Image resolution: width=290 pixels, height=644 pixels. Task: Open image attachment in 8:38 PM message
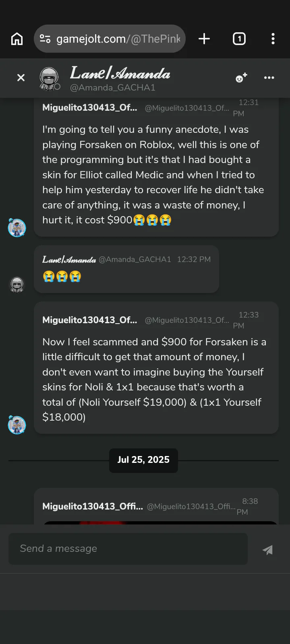click(x=160, y=522)
